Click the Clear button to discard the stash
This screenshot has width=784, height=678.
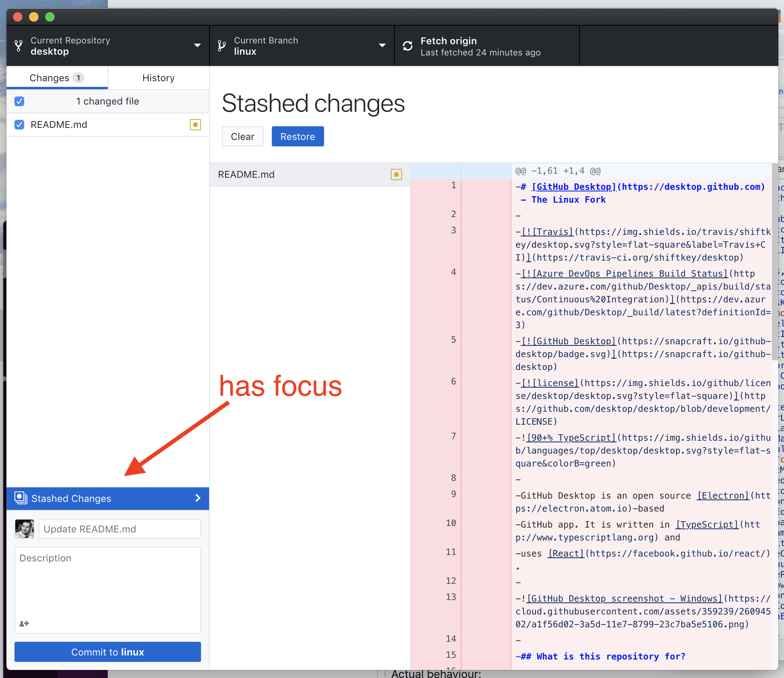(x=242, y=136)
